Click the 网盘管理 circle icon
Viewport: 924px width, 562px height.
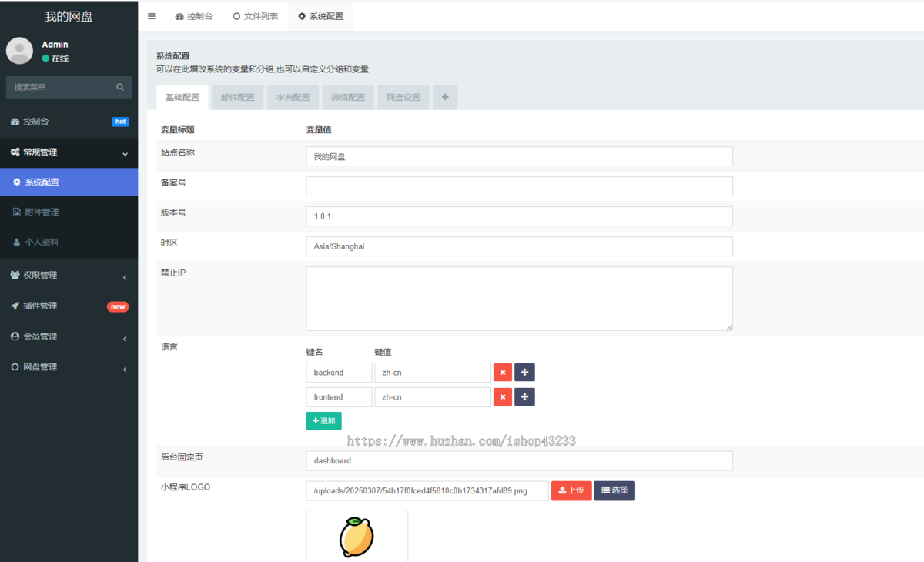click(15, 367)
